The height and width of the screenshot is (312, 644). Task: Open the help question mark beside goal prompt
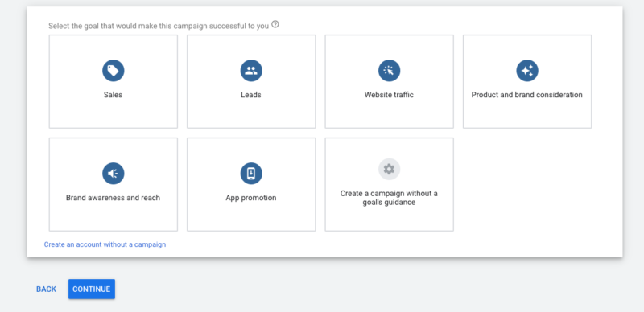point(275,24)
